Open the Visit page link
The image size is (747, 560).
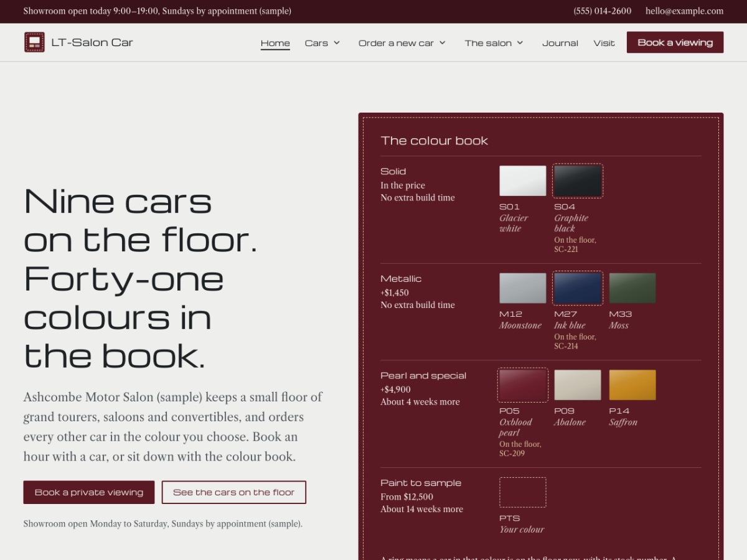(x=604, y=43)
